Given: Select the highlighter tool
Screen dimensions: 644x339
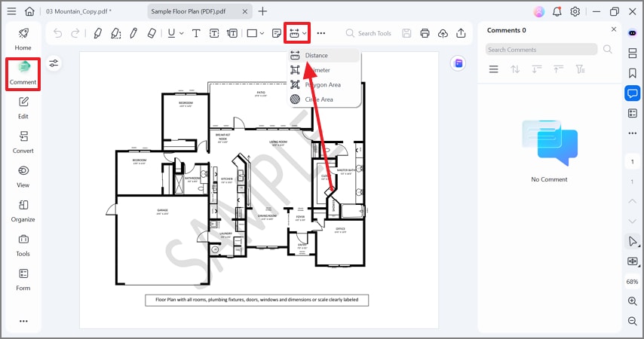Looking at the screenshot, I should [x=98, y=33].
